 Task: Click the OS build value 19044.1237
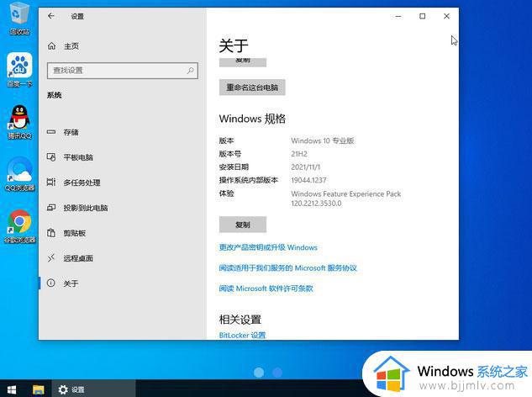pos(308,180)
